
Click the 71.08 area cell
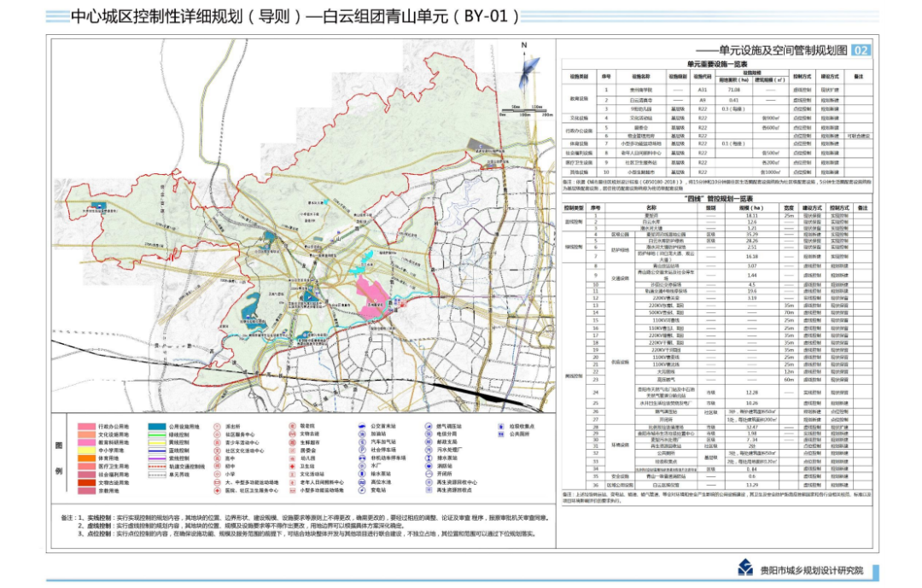pyautogui.click(x=733, y=90)
